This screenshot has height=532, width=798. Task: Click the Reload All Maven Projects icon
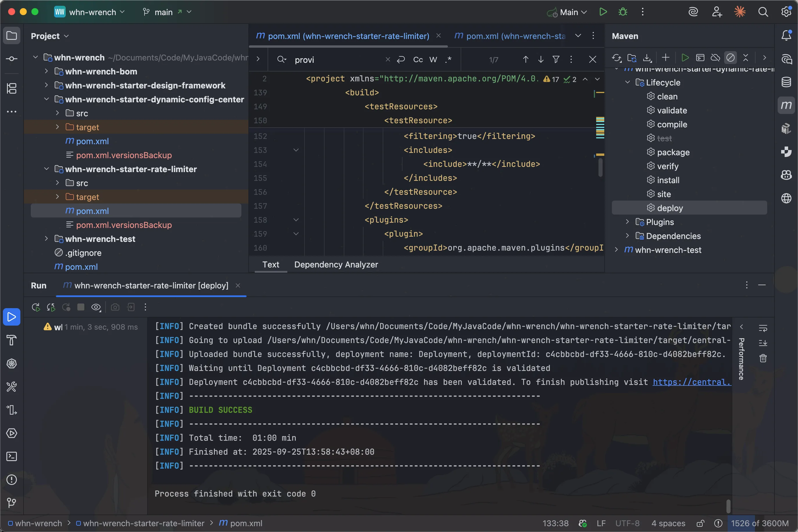point(616,58)
